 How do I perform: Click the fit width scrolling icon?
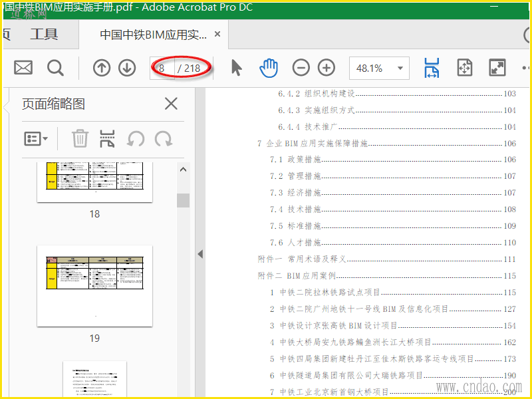click(432, 68)
